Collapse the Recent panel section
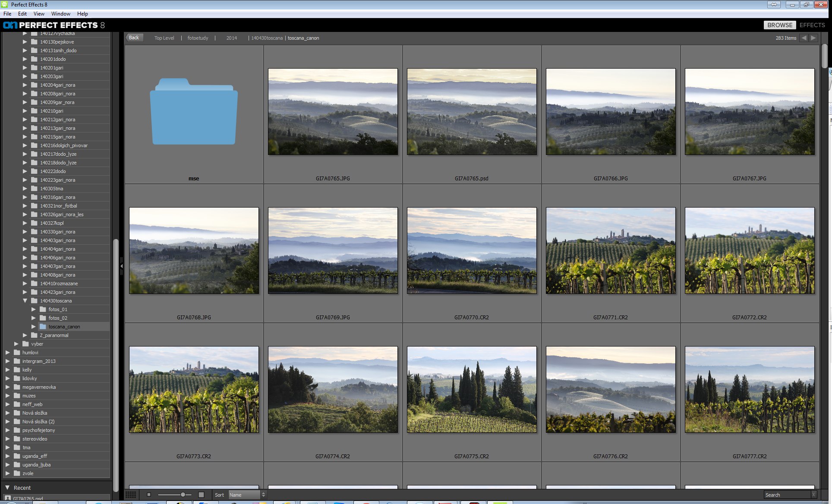Image resolution: width=832 pixels, height=504 pixels. (x=7, y=488)
